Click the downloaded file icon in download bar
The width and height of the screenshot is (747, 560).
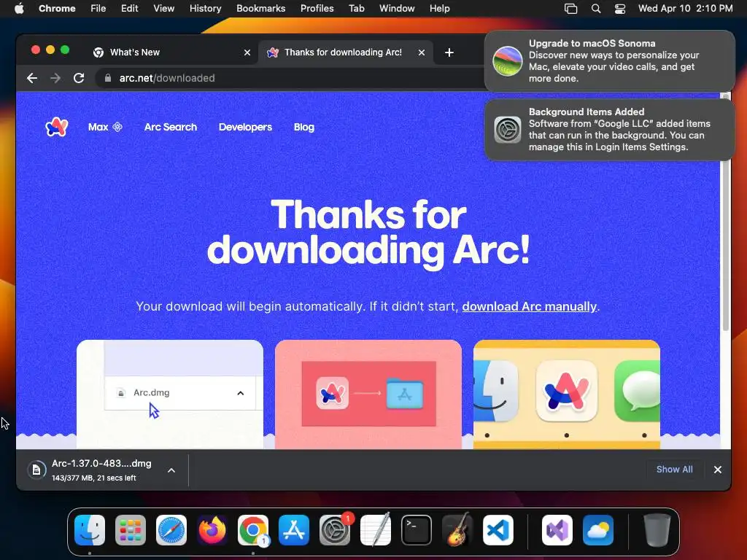(x=36, y=470)
